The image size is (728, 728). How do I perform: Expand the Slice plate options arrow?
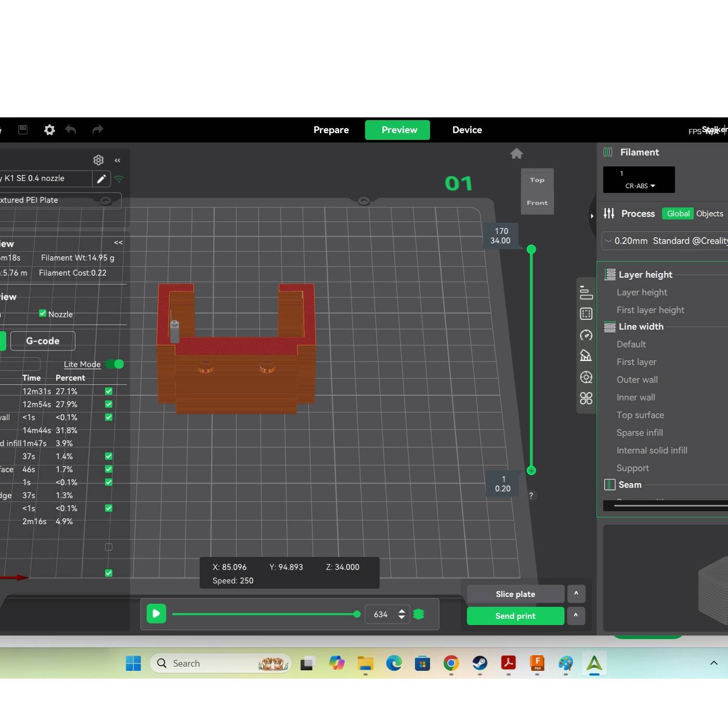[x=576, y=594]
